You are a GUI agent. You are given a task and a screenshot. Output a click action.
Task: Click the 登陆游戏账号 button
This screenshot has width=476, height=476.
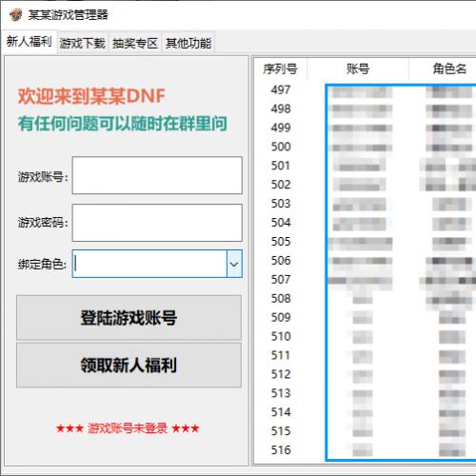point(129,318)
